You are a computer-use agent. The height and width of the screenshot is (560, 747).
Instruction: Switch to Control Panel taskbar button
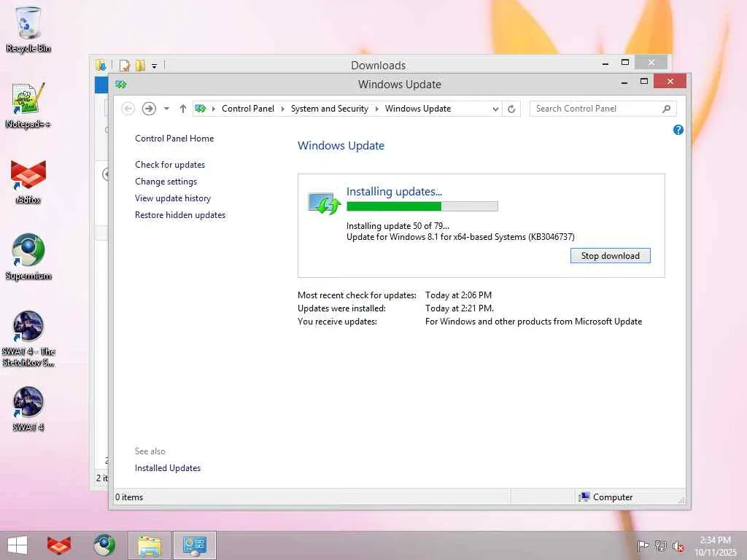(x=194, y=545)
